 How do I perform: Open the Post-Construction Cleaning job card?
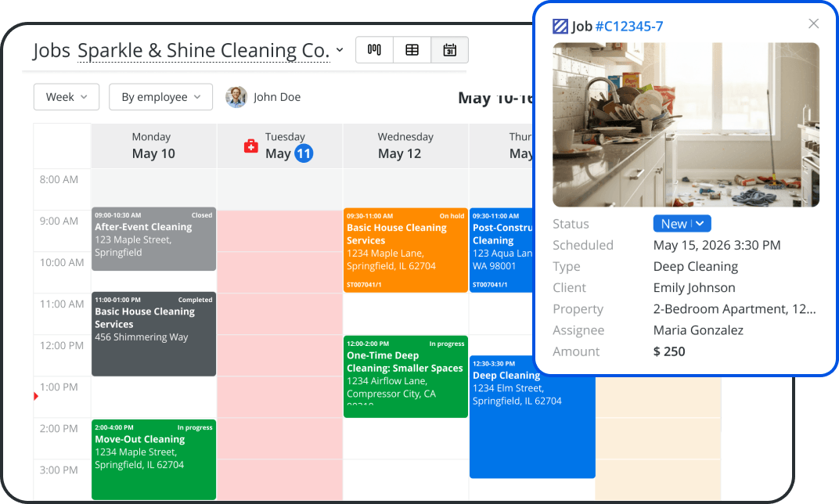(502, 250)
